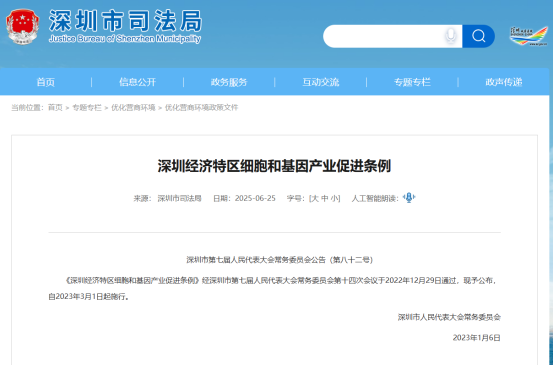Set font size to 大

click(315, 198)
